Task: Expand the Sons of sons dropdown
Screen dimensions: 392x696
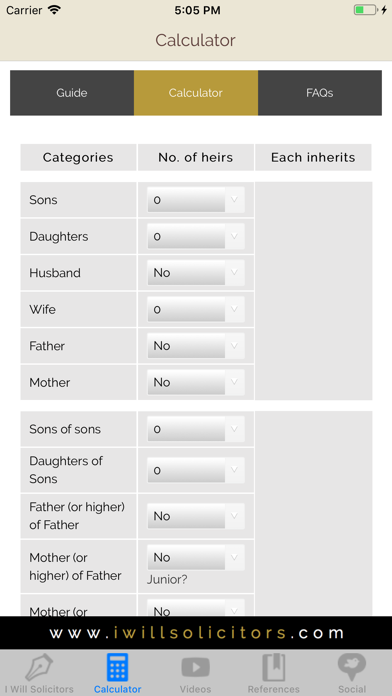Action: [x=196, y=429]
